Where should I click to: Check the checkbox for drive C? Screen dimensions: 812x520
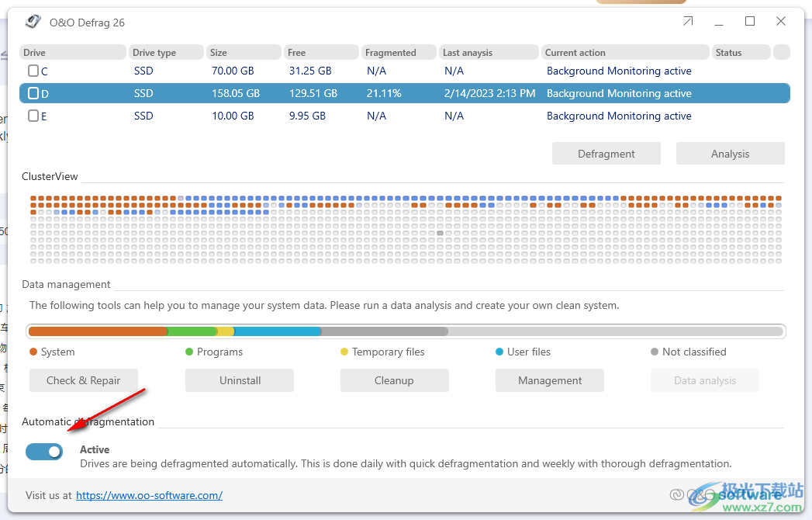point(33,71)
